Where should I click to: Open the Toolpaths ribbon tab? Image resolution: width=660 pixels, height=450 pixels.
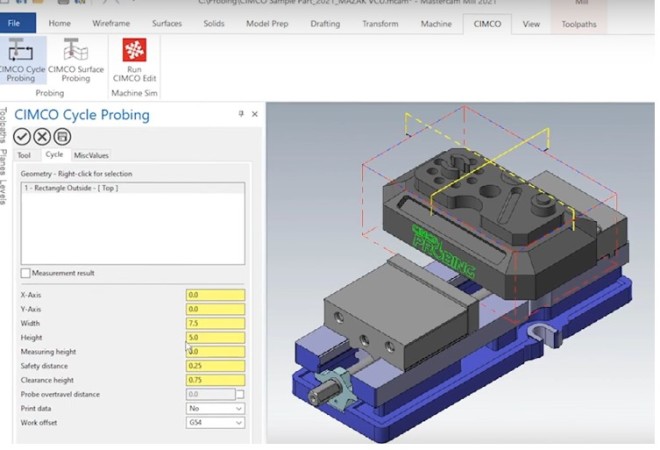(x=579, y=24)
